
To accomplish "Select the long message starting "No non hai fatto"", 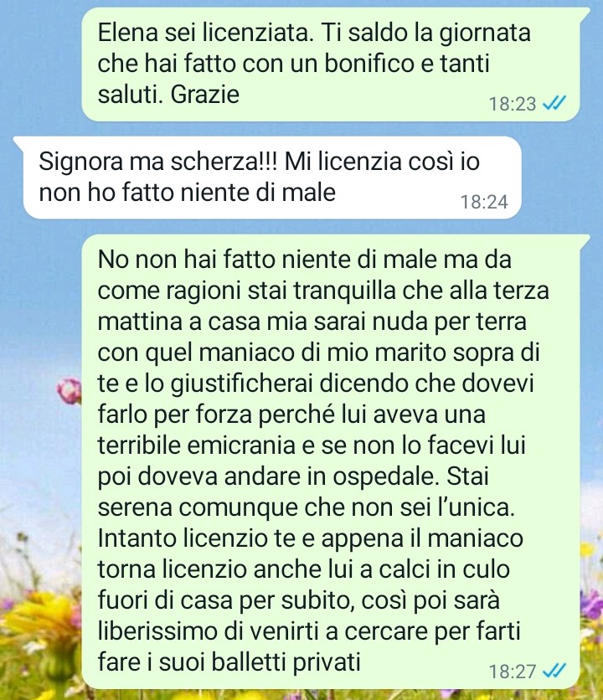I will click(x=331, y=461).
